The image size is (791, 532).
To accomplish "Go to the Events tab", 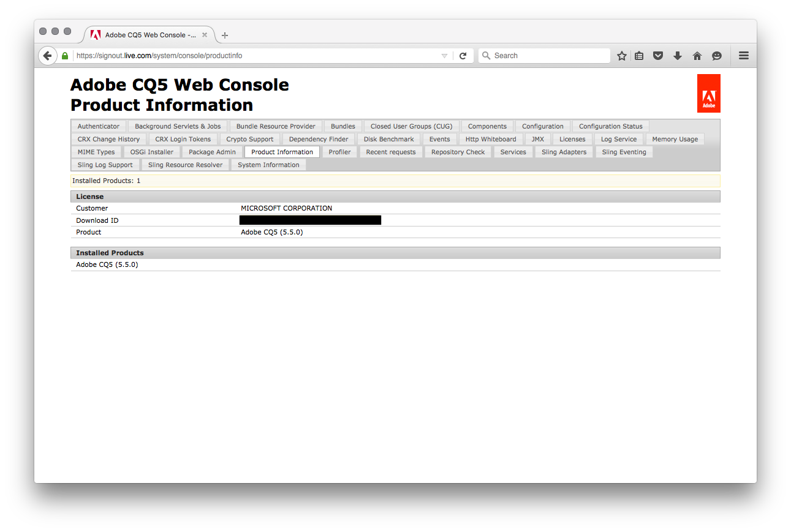I will 440,139.
